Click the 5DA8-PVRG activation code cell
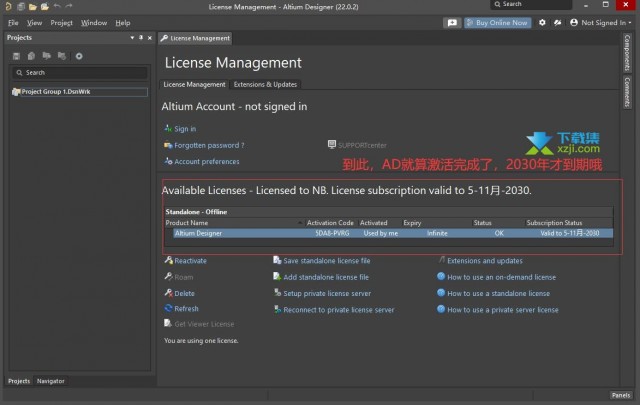The image size is (640, 405). click(x=332, y=233)
